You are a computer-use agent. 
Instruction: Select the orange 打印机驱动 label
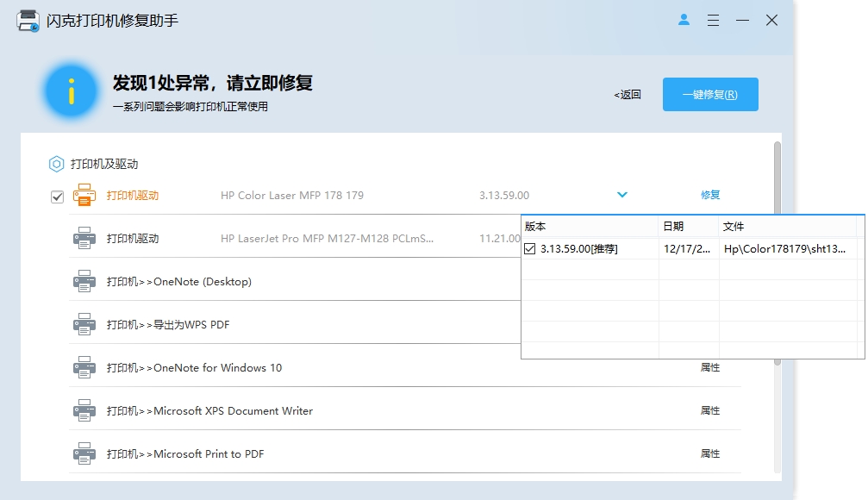[133, 196]
